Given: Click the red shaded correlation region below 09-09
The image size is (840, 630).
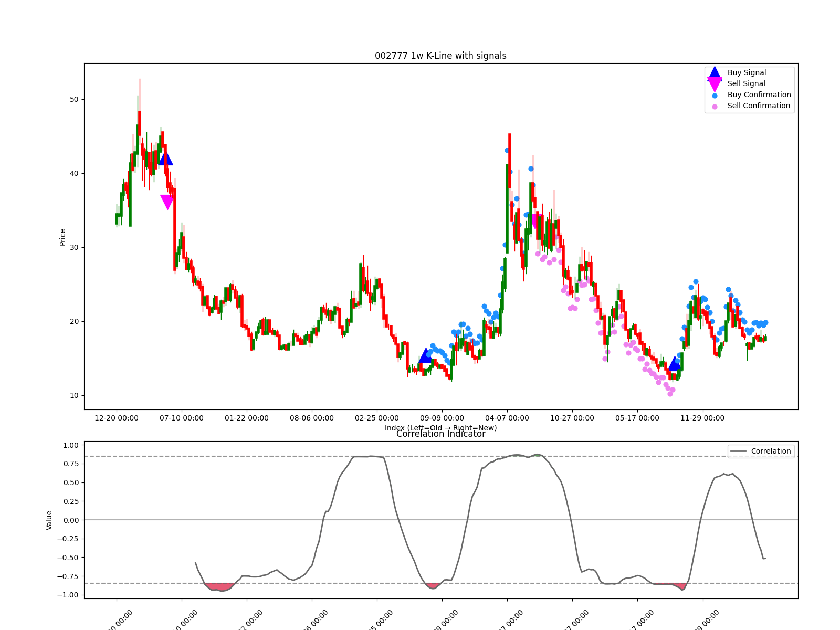Looking at the screenshot, I should [x=433, y=585].
